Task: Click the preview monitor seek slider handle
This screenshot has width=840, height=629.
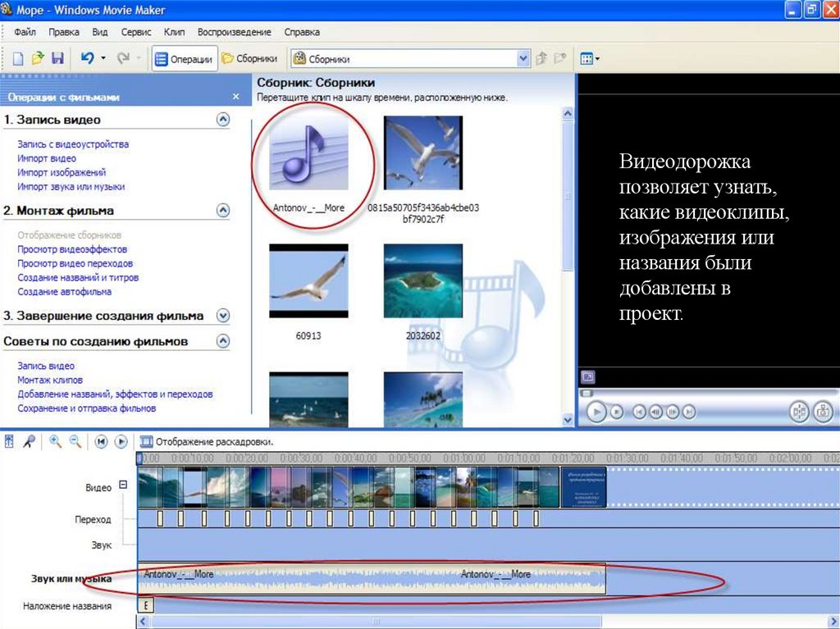Action: 586,394
